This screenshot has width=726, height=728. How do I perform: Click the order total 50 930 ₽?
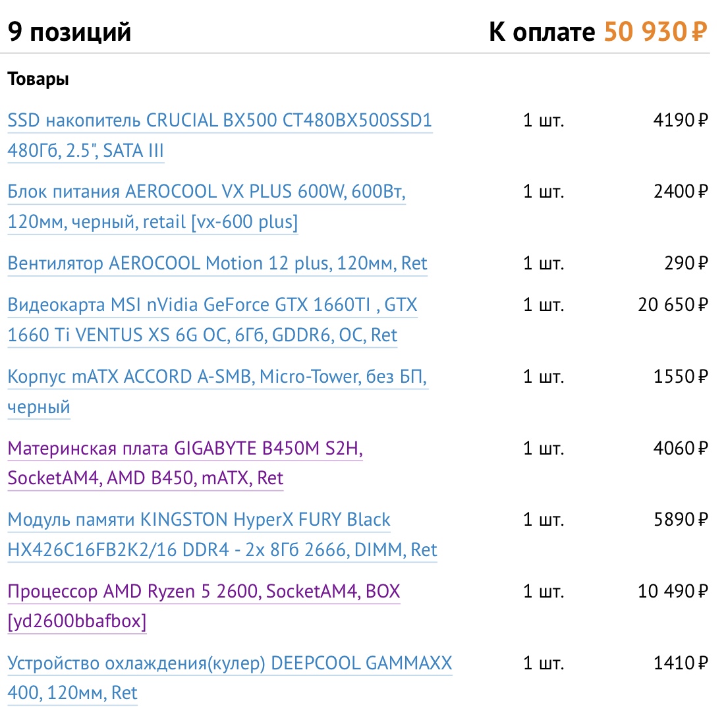coord(655,32)
